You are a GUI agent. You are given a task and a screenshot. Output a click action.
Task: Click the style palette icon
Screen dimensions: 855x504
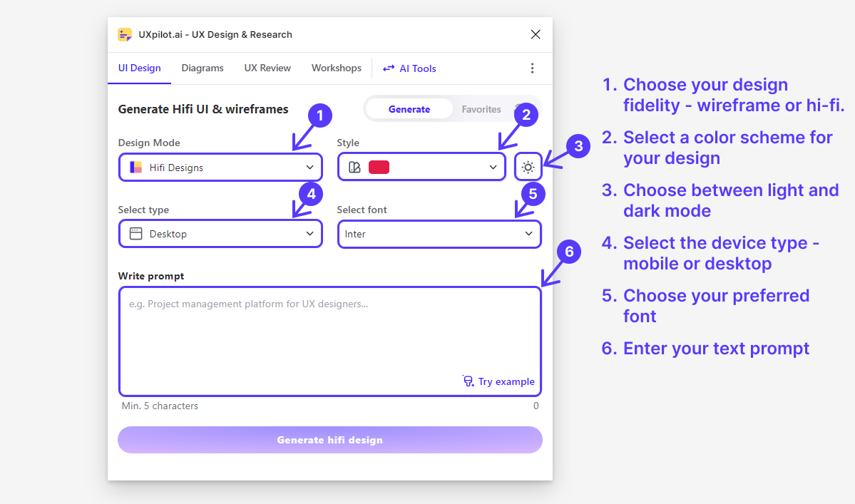pyautogui.click(x=354, y=168)
